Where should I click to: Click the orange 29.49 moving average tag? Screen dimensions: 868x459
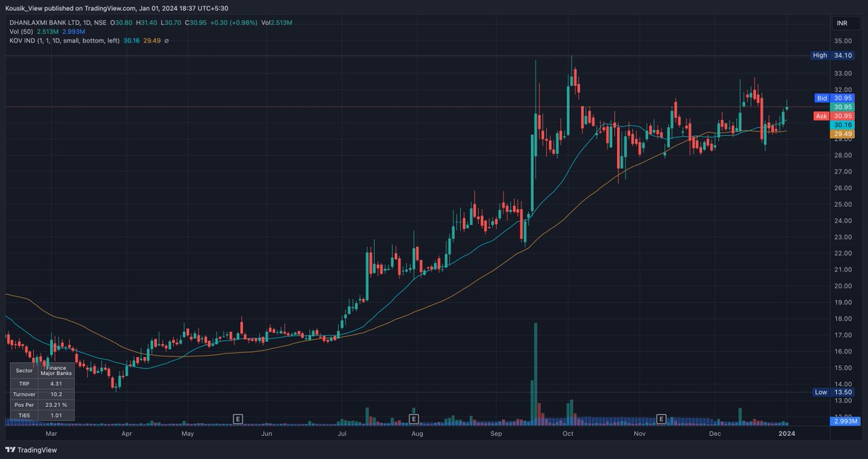(843, 134)
